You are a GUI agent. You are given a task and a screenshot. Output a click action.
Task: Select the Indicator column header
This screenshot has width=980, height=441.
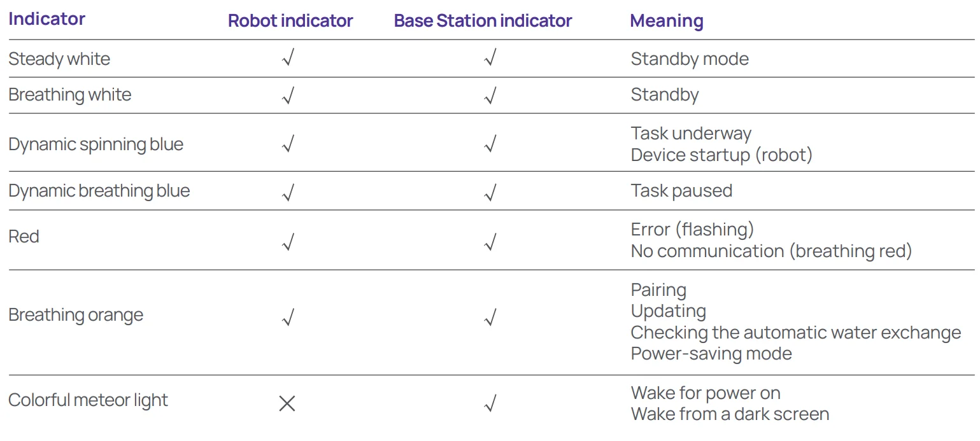46,19
